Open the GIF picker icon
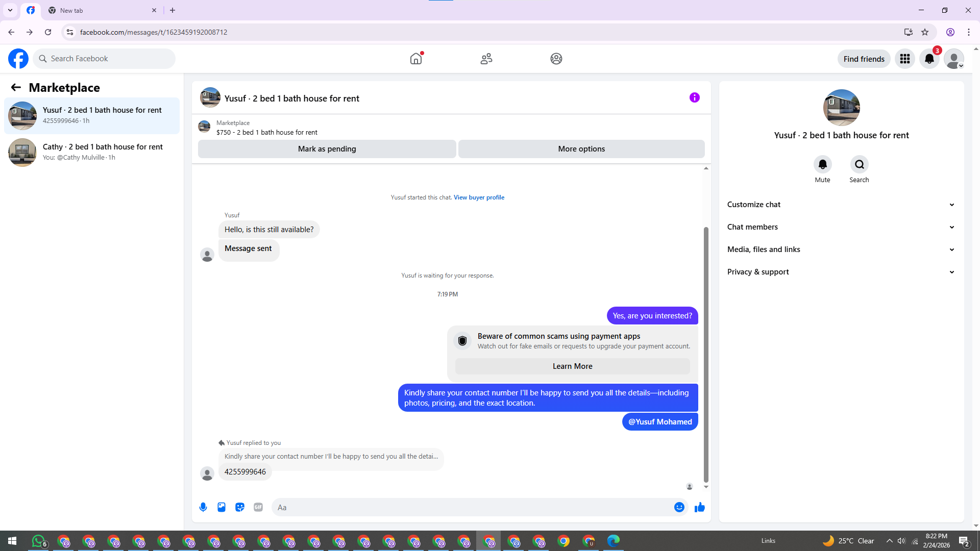 (258, 507)
